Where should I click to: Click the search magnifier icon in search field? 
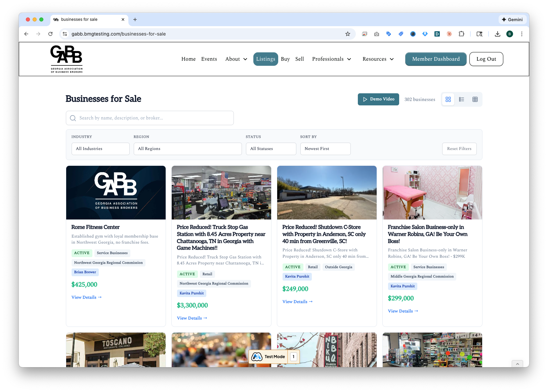tap(73, 118)
